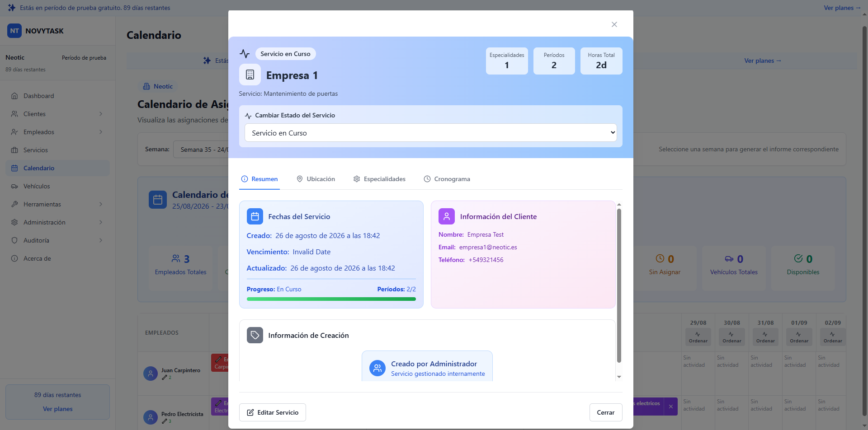Expand the Auditoría sidebar submenu
This screenshot has width=868, height=430.
pos(101,240)
